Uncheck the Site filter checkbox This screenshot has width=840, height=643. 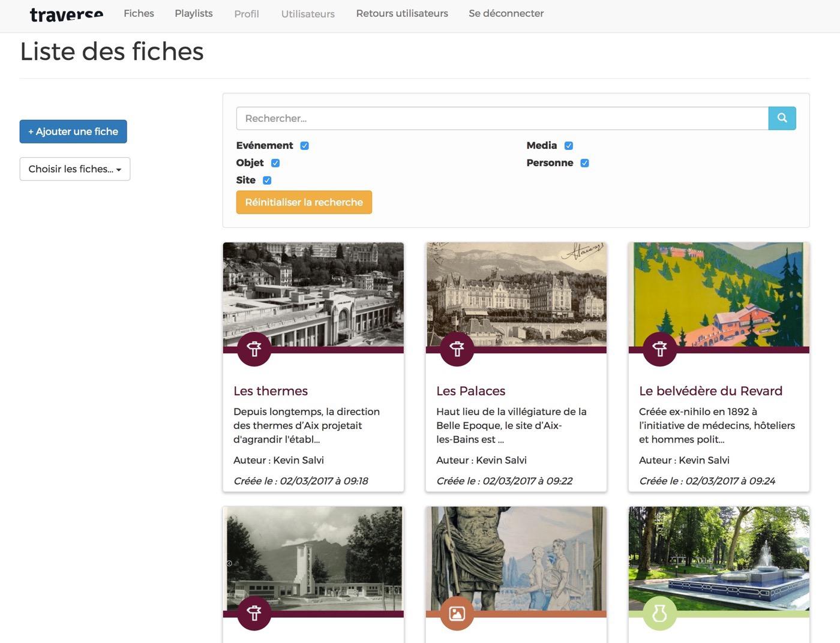point(267,181)
